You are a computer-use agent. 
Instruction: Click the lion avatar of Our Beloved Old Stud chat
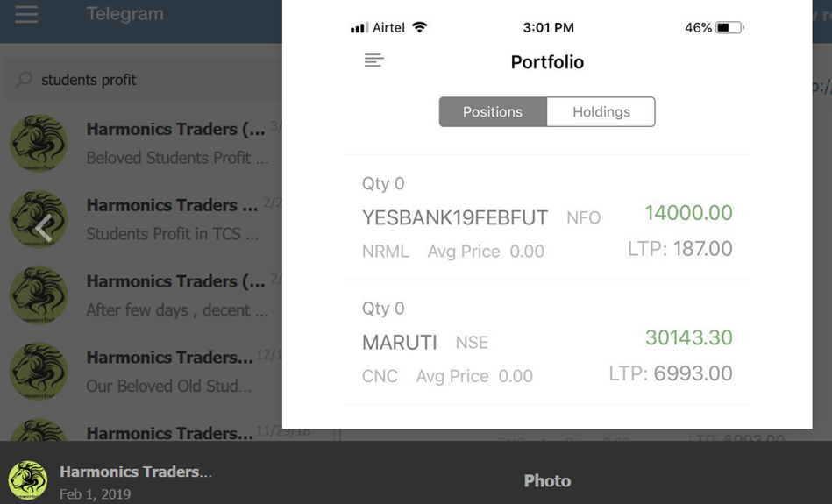(39, 372)
